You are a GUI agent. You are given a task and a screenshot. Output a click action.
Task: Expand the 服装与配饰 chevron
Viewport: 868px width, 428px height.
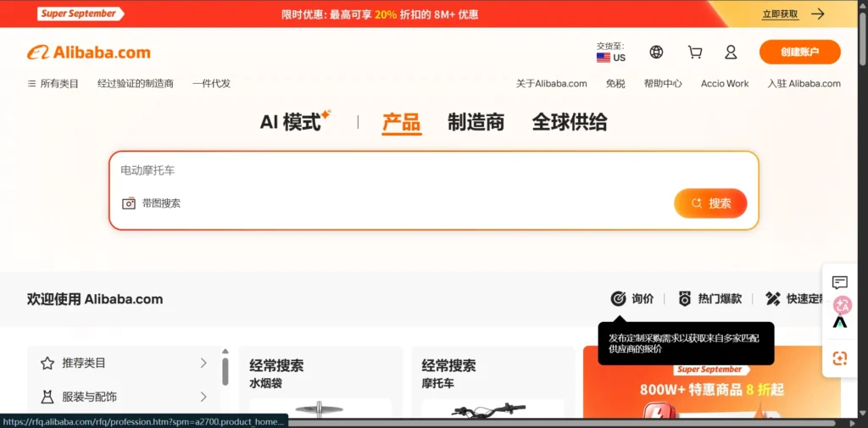click(203, 397)
